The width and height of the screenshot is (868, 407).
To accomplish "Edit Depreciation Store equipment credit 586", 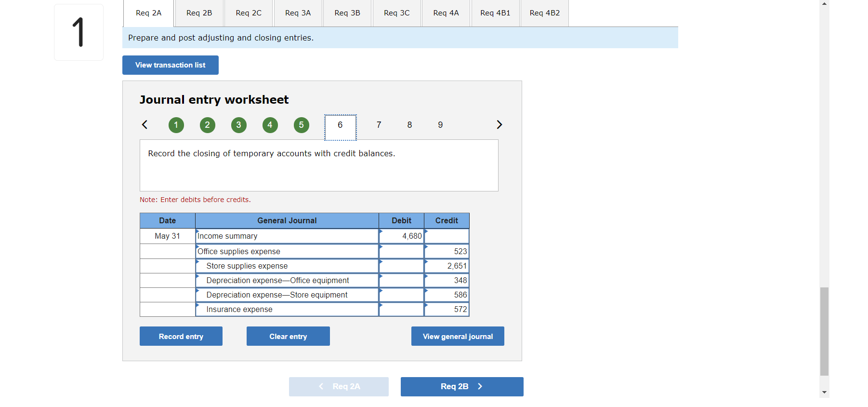I will [x=447, y=295].
